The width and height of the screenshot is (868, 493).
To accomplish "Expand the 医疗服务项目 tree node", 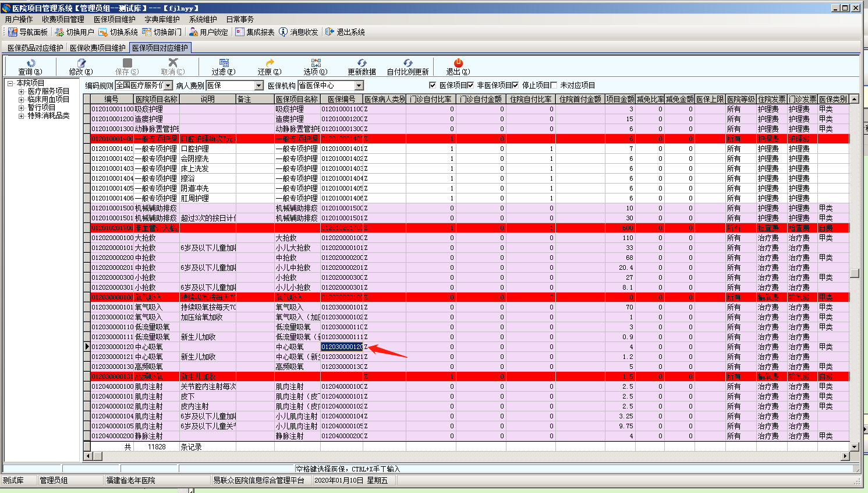I will point(22,91).
